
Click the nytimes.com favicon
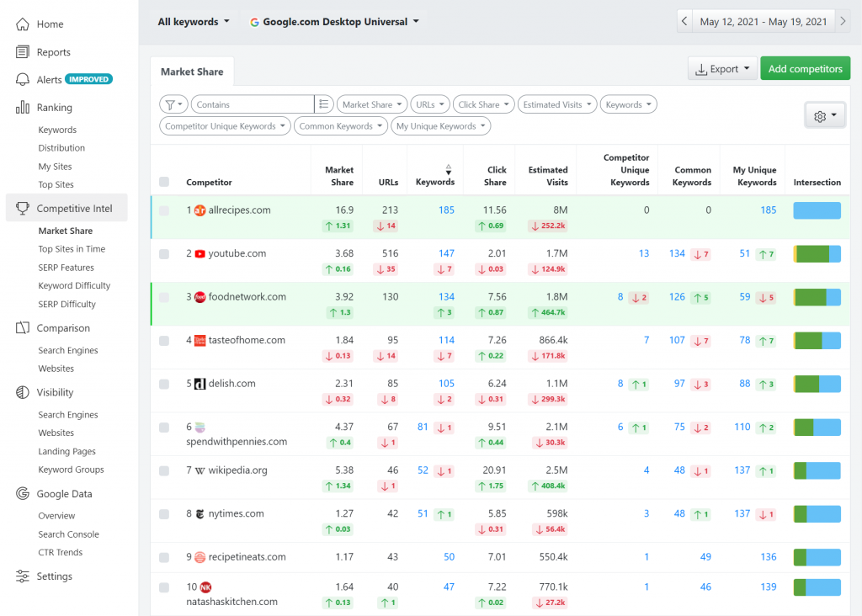click(200, 514)
